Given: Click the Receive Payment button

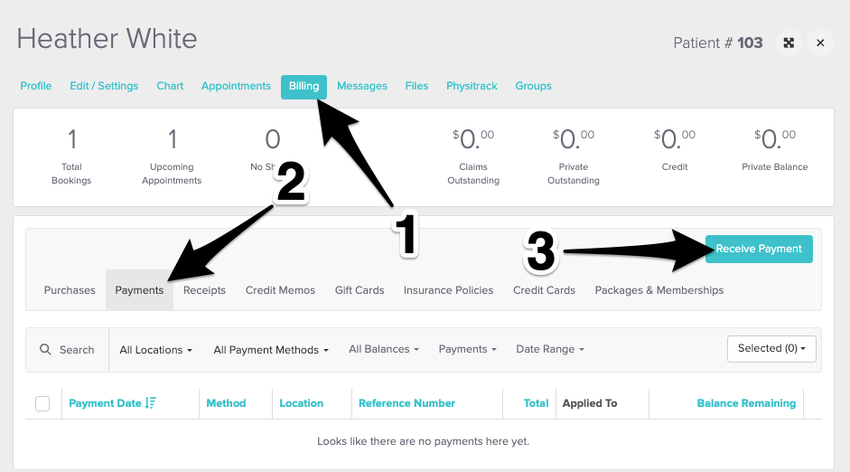Looking at the screenshot, I should click(759, 249).
